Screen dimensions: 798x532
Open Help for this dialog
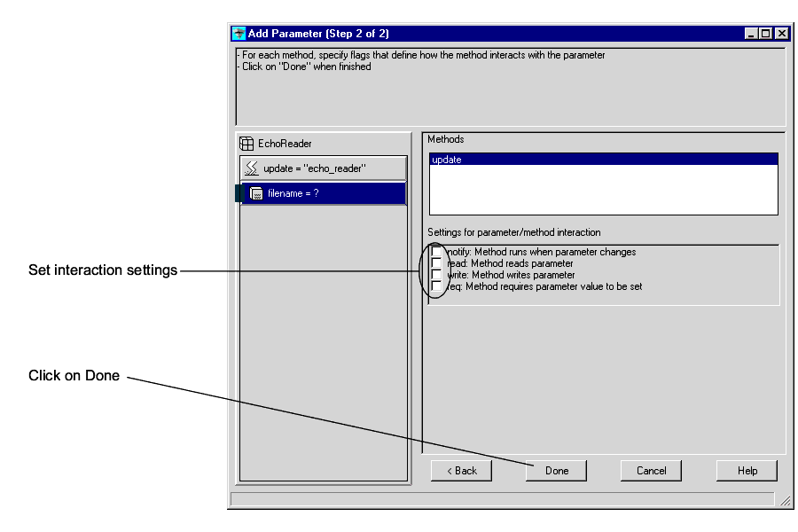click(x=747, y=471)
